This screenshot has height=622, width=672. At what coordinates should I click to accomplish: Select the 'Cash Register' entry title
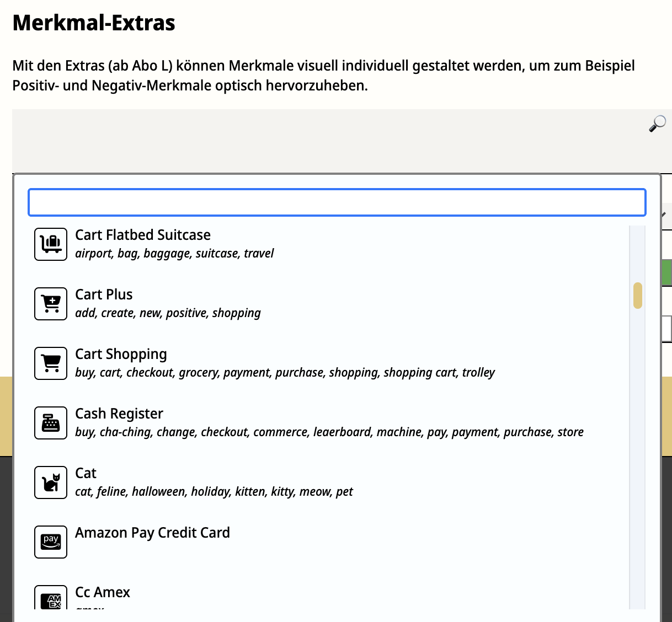[119, 414]
